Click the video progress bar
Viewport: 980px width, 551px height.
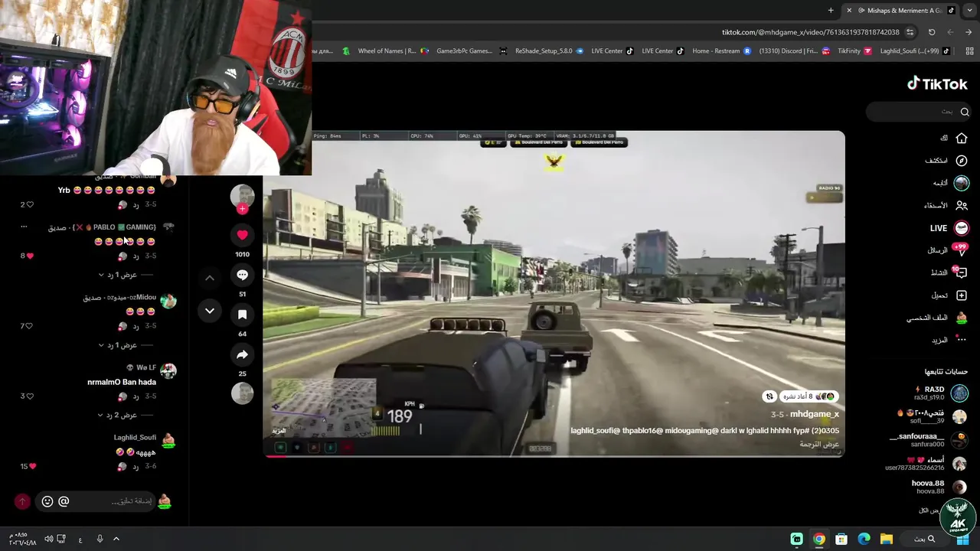click(x=554, y=456)
